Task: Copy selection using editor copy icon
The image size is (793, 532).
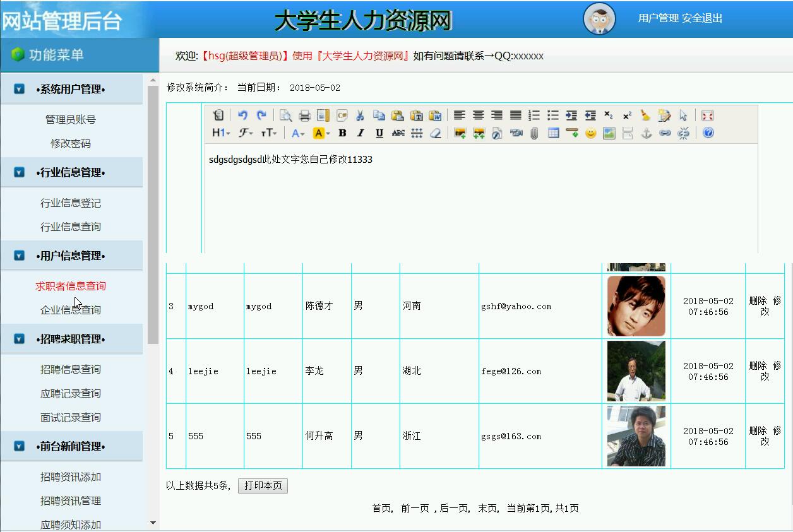Action: [x=379, y=115]
